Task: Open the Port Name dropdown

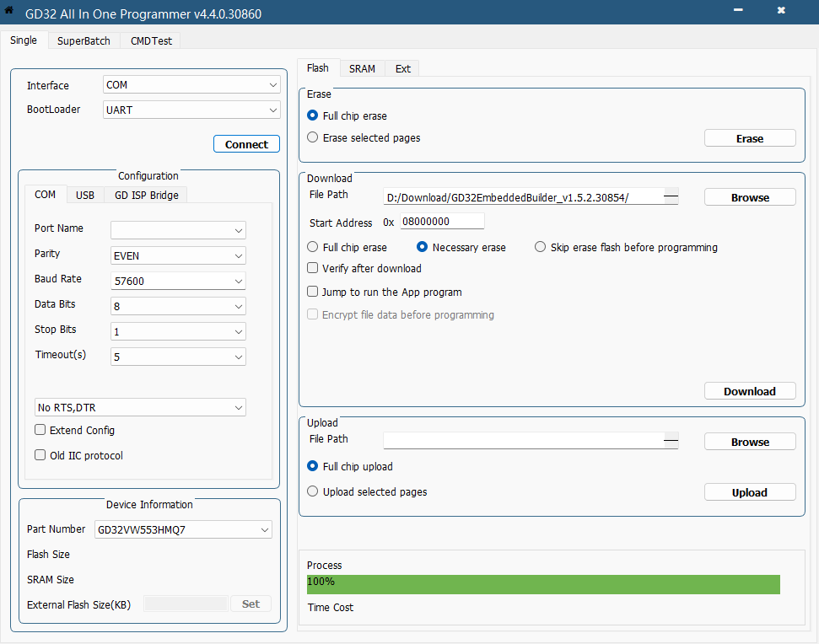Action: point(178,230)
